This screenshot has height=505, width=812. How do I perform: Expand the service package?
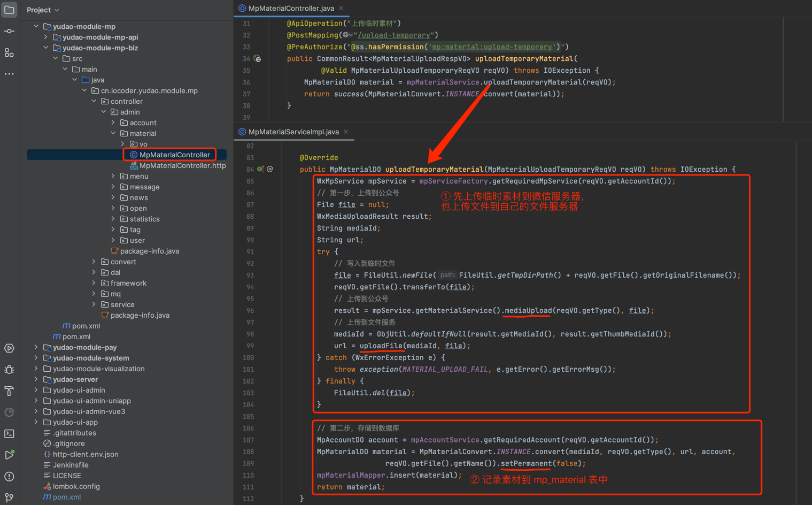(94, 304)
